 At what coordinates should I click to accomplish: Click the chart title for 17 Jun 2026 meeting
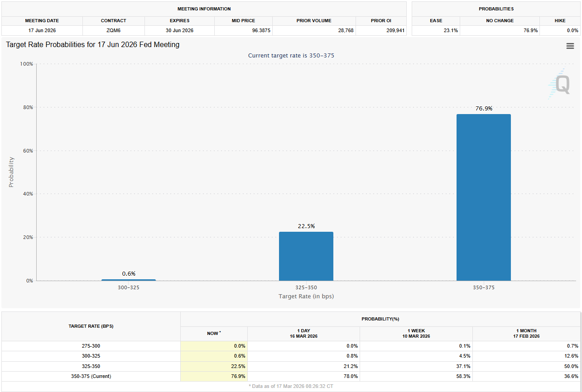pos(93,45)
